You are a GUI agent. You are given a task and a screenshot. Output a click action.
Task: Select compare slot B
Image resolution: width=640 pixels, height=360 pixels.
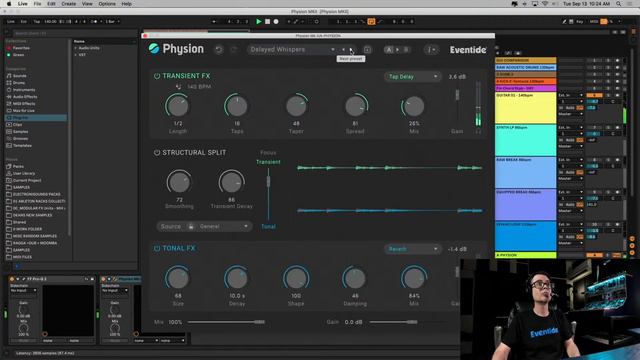[x=406, y=50]
